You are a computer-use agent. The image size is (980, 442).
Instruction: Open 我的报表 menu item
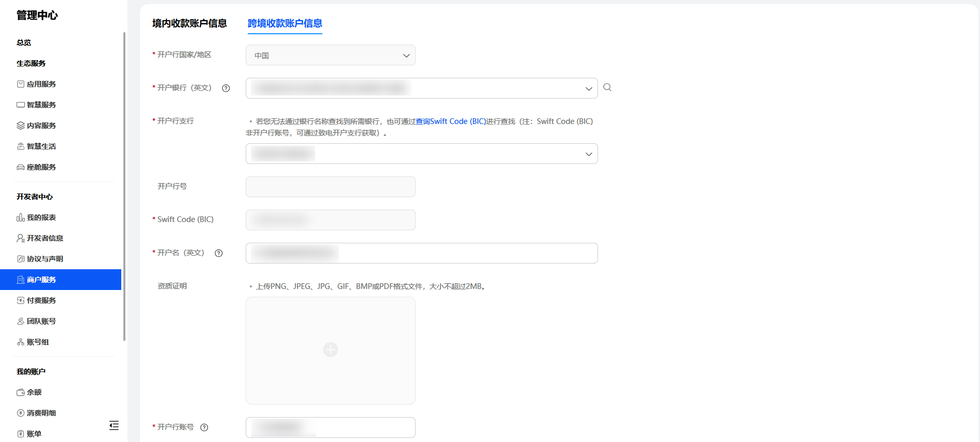tap(41, 217)
